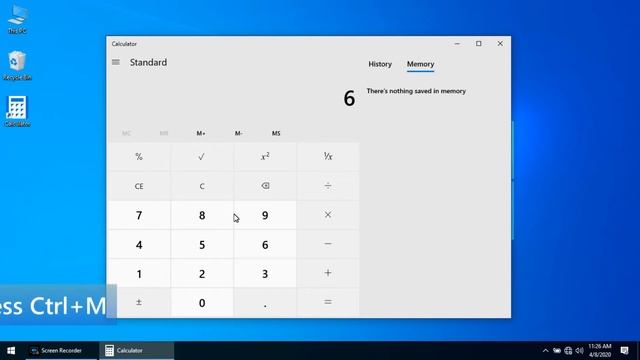This screenshot has width=640, height=360.
Task: Maximize the Calculator window
Action: click(x=478, y=44)
